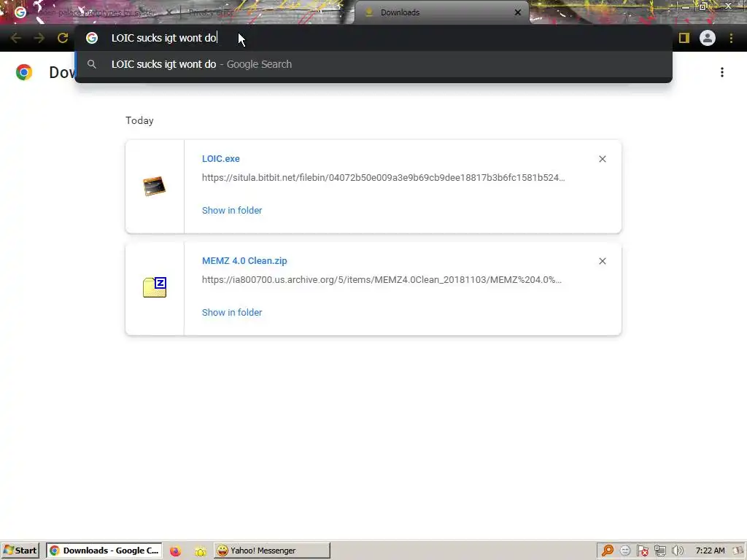Show LOIC.exe in folder
The height and width of the screenshot is (560, 747).
click(x=232, y=211)
